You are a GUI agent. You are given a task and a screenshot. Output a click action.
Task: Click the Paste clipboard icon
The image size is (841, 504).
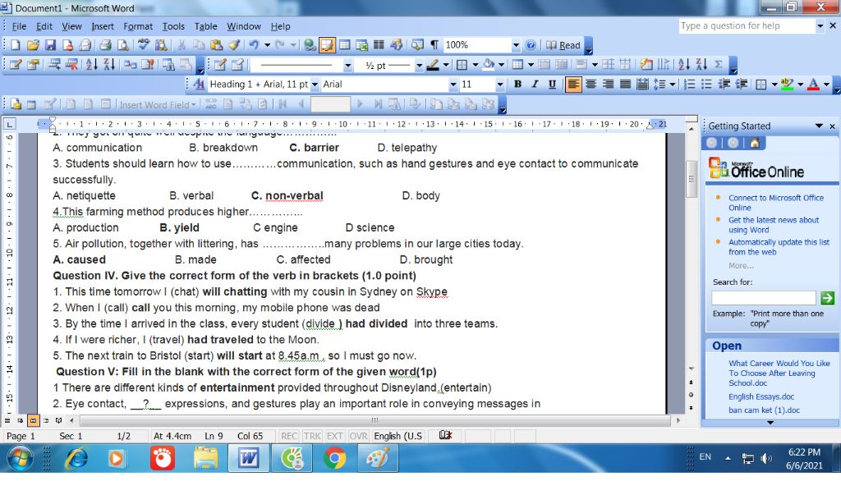[x=216, y=45]
